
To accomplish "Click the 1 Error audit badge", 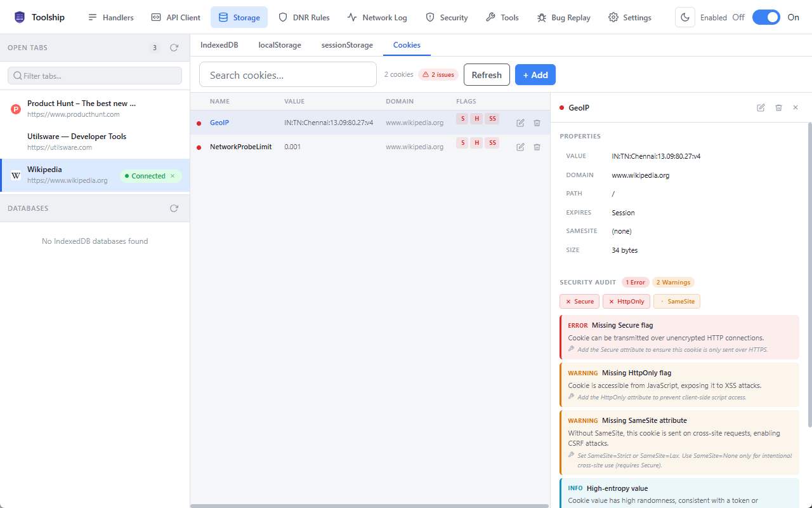I will point(635,282).
